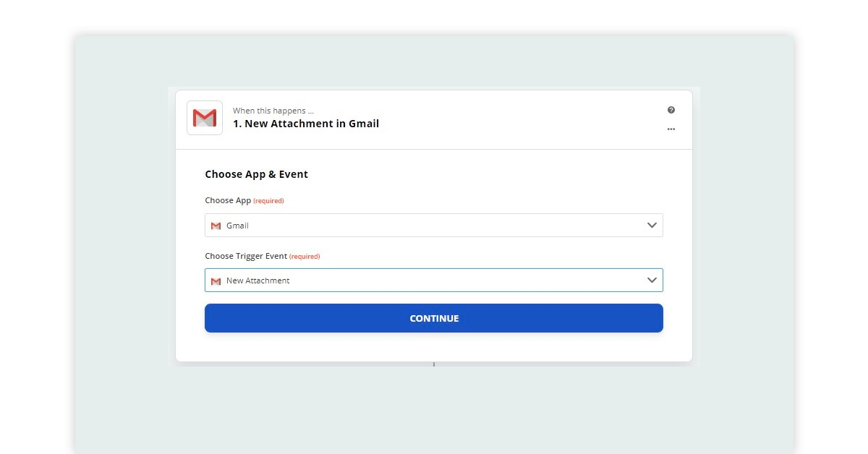Image resolution: width=868 pixels, height=454 pixels.
Task: Click the Choose App & Event heading
Action: click(257, 174)
